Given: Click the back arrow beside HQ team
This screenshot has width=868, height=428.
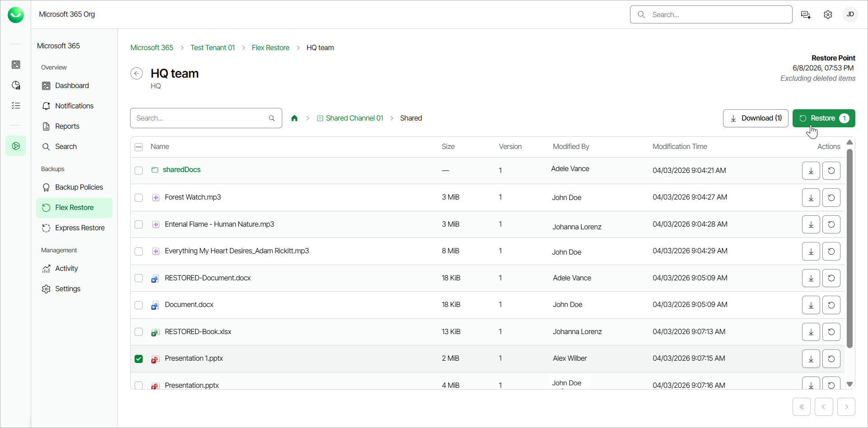Looking at the screenshot, I should click(x=137, y=73).
